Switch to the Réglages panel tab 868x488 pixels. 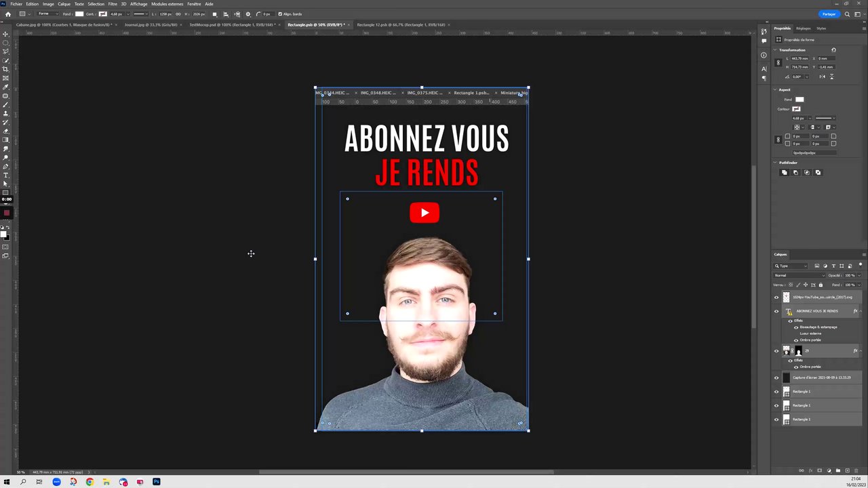pyautogui.click(x=804, y=28)
